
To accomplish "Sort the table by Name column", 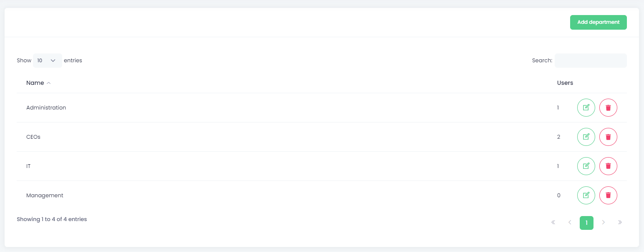I will [38, 83].
